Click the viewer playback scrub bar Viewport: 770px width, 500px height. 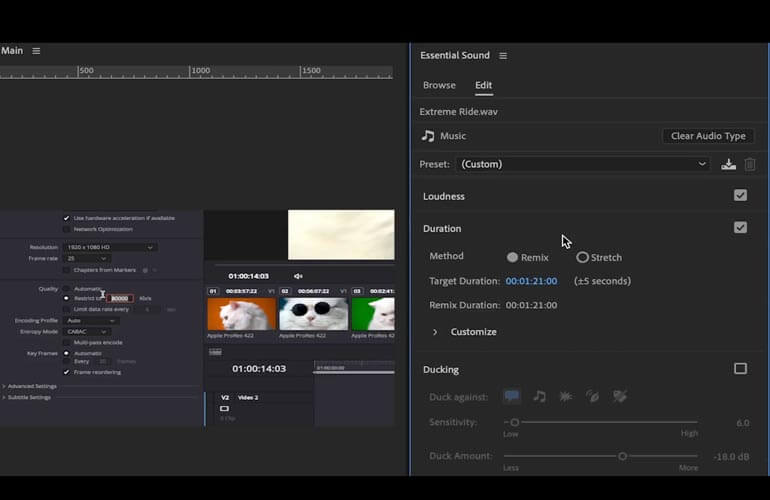(304, 265)
